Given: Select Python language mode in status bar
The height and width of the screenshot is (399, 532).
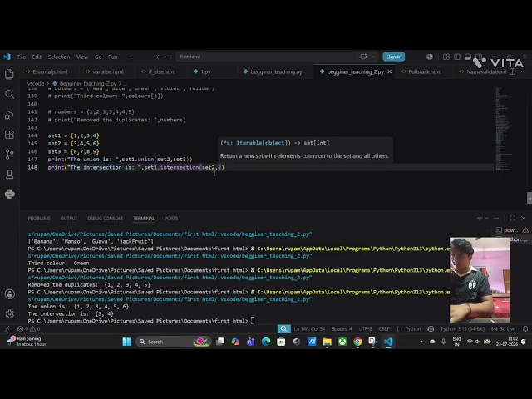Looking at the screenshot, I should coord(412,328).
